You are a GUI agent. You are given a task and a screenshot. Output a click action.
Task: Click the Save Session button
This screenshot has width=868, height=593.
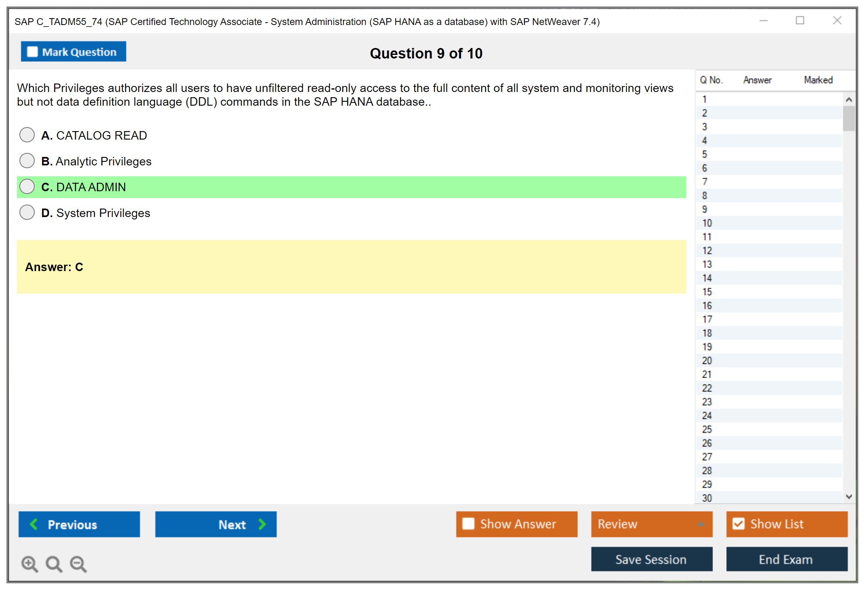tap(651, 559)
